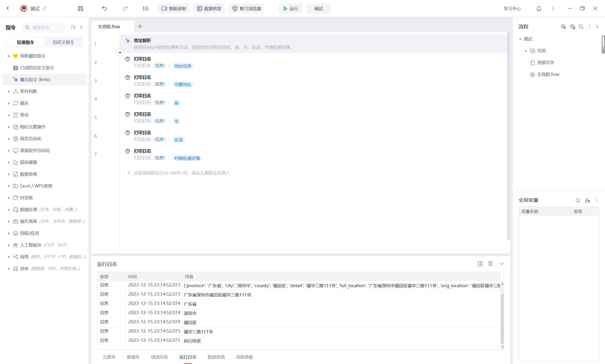605x364 pixels.
Task: Click the 运行 button
Action: pyautogui.click(x=291, y=9)
